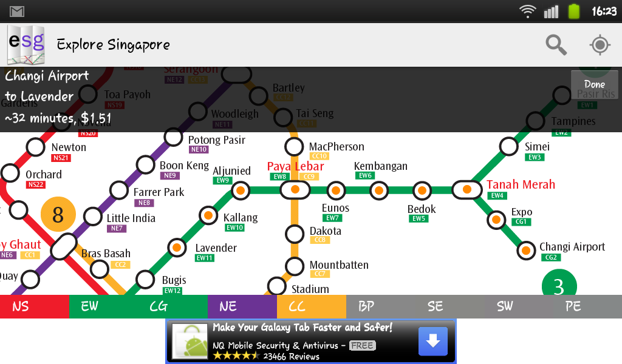The width and height of the screenshot is (622, 364).
Task: Open the NQ Mobile Security ad banner
Action: pos(311,342)
